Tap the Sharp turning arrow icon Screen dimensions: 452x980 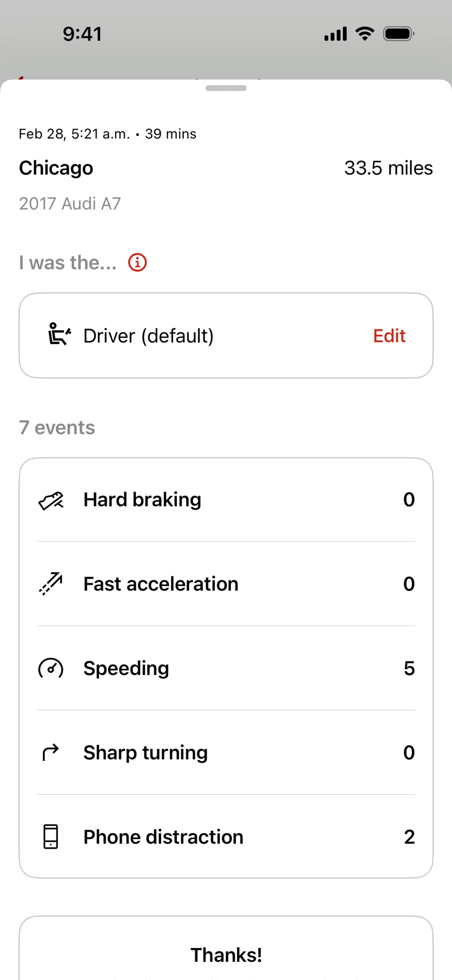51,753
